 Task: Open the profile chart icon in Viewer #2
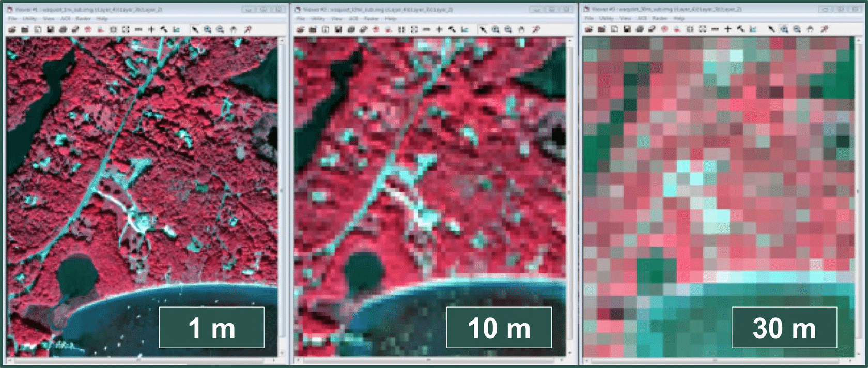coord(464,29)
